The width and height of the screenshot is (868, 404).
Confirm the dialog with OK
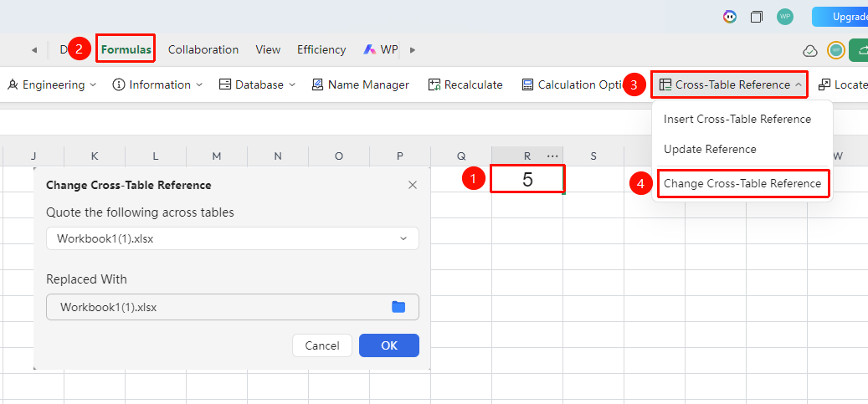point(389,345)
